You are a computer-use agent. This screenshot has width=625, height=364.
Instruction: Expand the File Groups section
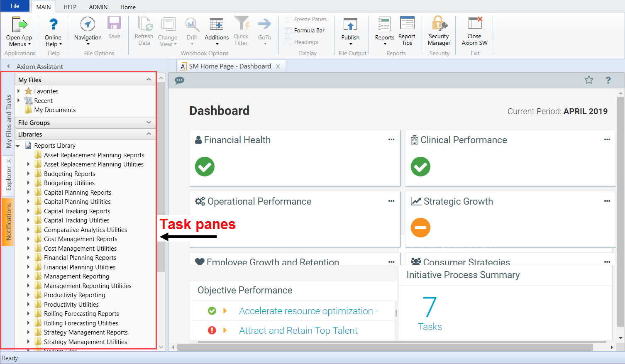[x=149, y=122]
